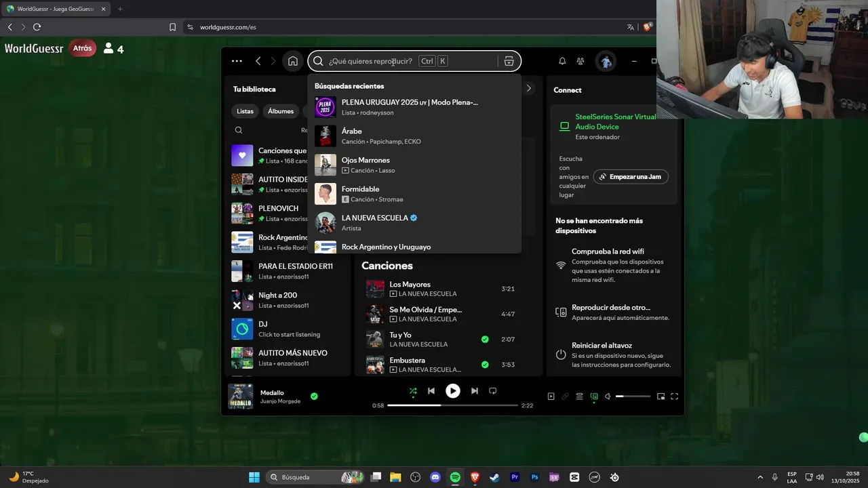Open the Windows Start menu
Screen dimensions: 868x488
(254, 477)
